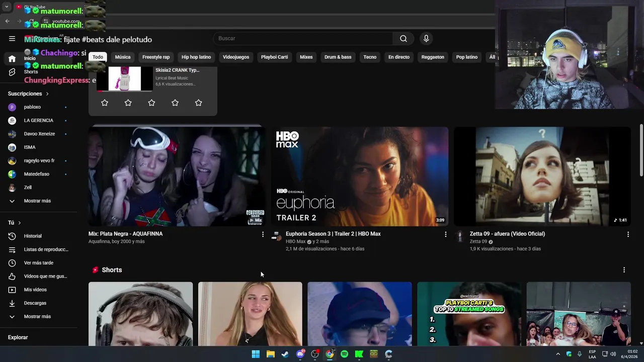644x362 pixels.
Task: Click the search magnifier button
Action: pyautogui.click(x=404, y=38)
